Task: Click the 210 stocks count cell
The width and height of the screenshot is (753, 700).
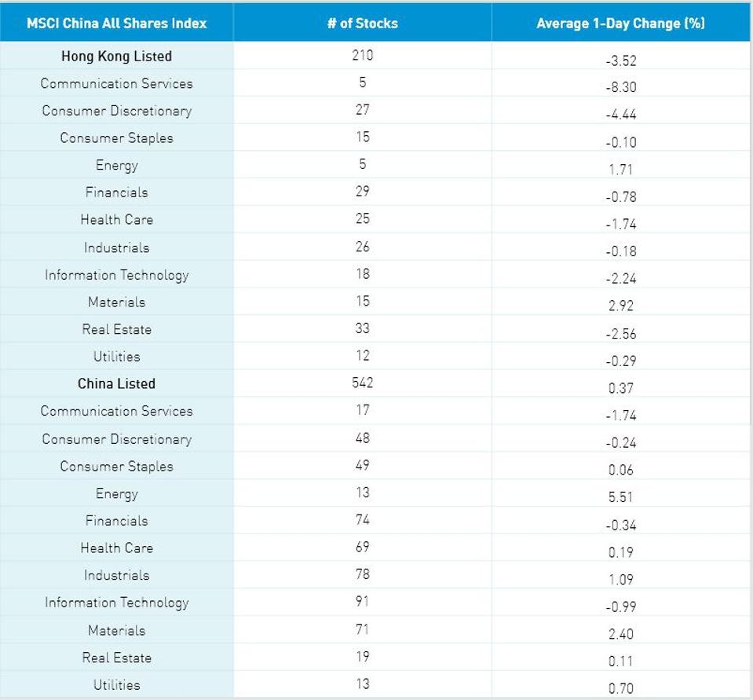Action: (x=362, y=56)
